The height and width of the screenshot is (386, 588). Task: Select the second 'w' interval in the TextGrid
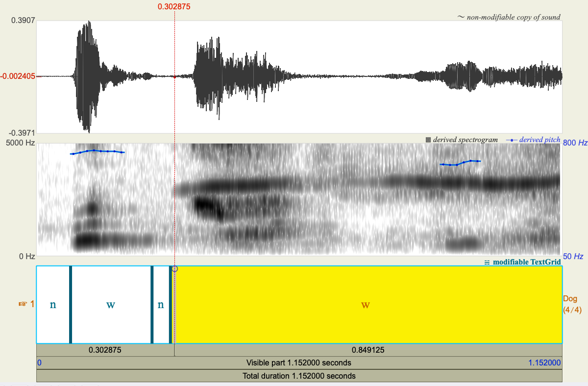pyautogui.click(x=111, y=304)
